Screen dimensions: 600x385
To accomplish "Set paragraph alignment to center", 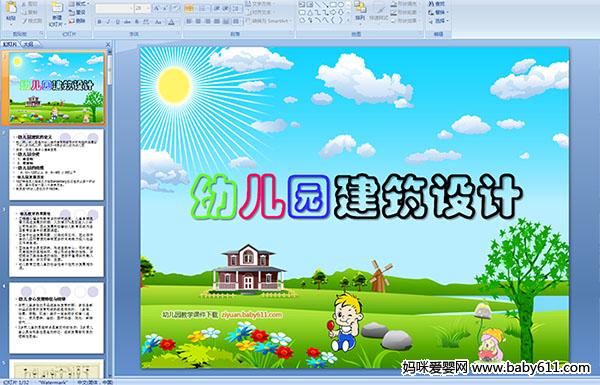I will 198,21.
